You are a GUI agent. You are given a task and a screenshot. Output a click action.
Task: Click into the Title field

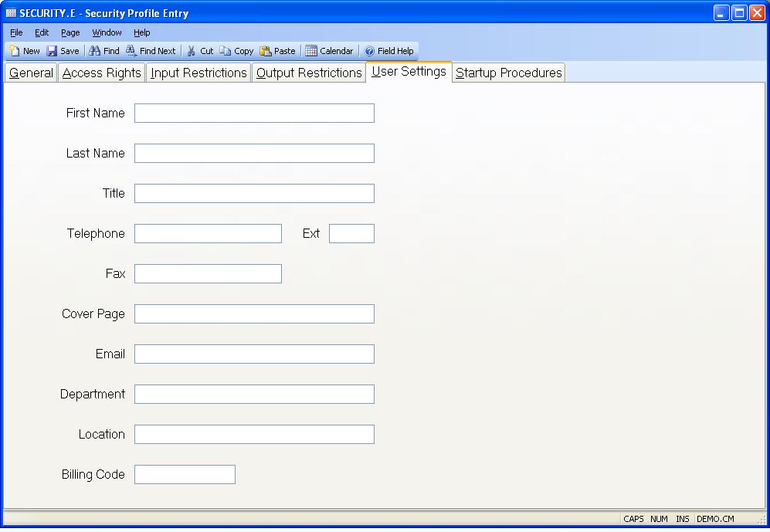[x=254, y=193]
